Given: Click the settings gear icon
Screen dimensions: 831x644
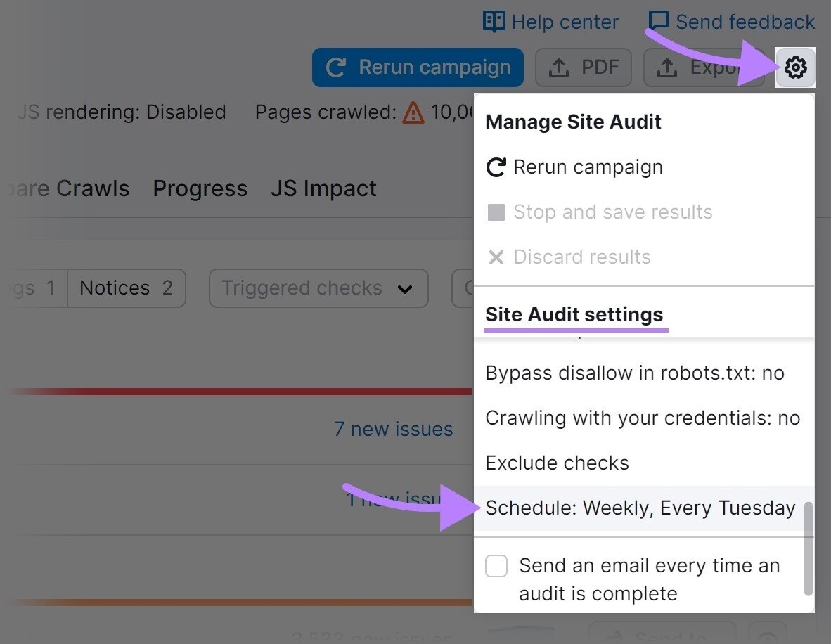Looking at the screenshot, I should coord(795,67).
